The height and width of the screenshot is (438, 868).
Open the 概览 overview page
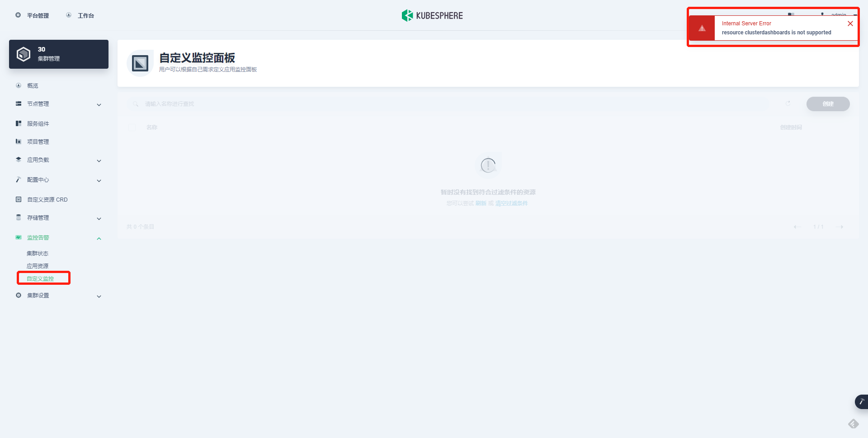33,85
